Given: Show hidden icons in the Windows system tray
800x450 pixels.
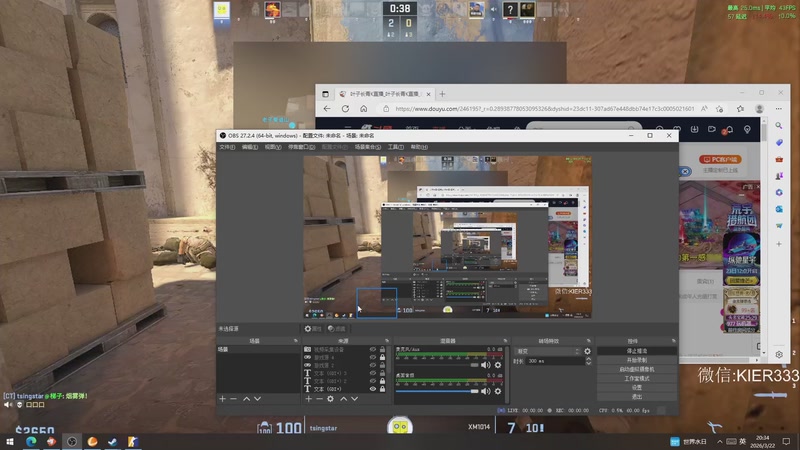Looking at the screenshot, I should [x=719, y=441].
